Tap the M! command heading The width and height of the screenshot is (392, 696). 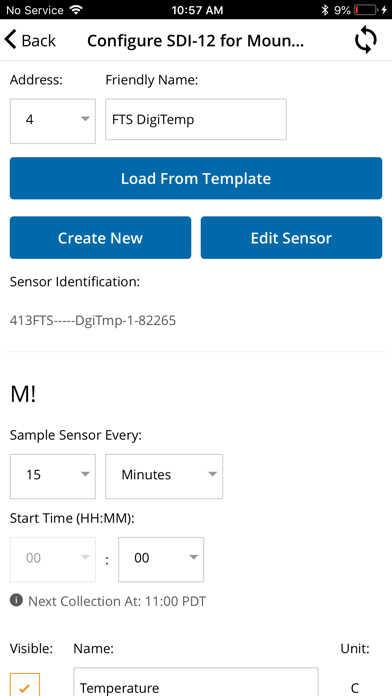pyautogui.click(x=23, y=395)
